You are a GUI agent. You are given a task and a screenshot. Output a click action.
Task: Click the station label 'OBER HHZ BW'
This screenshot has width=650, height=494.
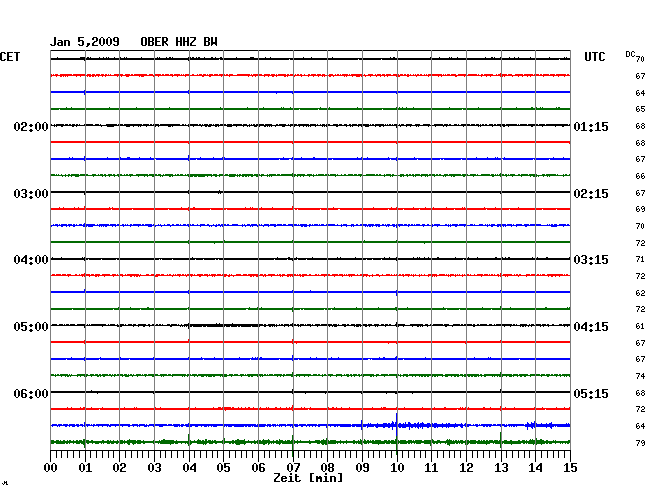click(x=179, y=42)
